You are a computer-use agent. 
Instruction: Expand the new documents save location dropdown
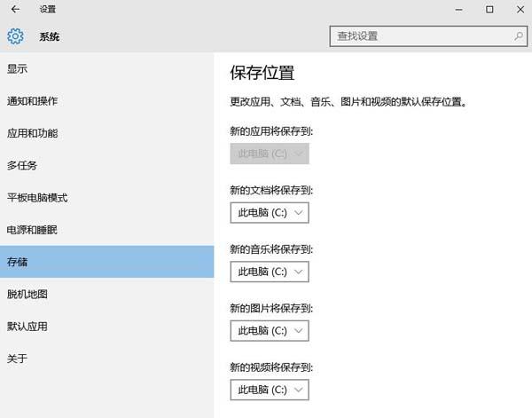(x=270, y=213)
